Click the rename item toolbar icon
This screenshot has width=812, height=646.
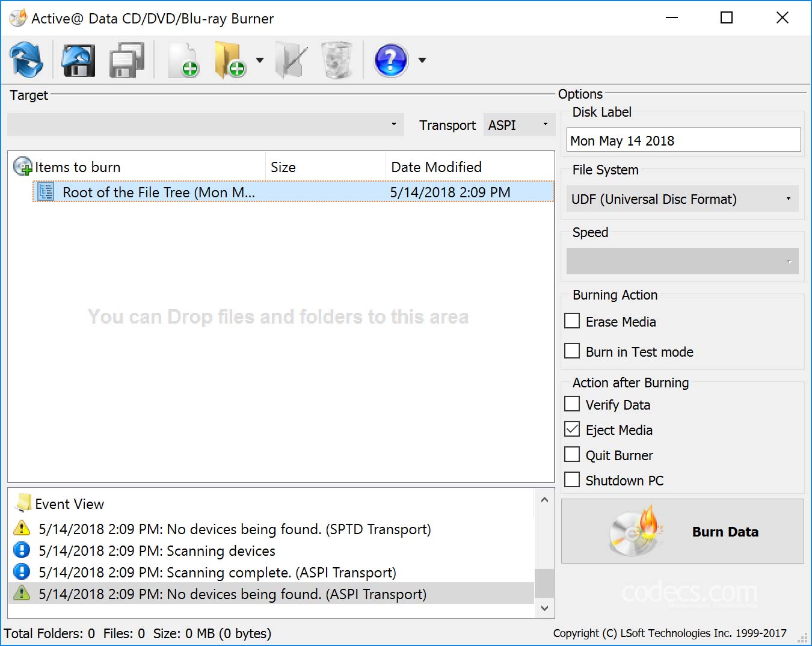tap(291, 60)
